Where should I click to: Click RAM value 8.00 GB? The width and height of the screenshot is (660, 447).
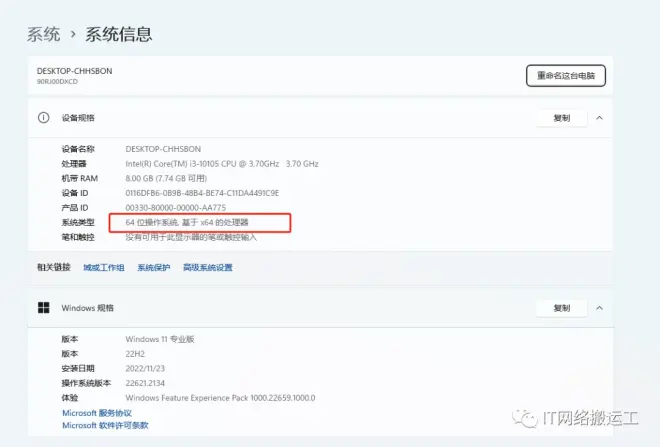(x=166, y=178)
